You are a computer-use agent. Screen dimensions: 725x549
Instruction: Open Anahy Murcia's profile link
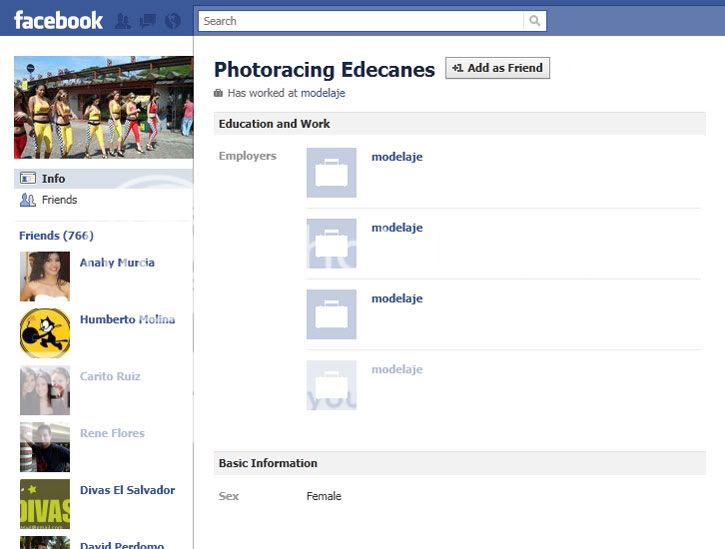[x=117, y=262]
